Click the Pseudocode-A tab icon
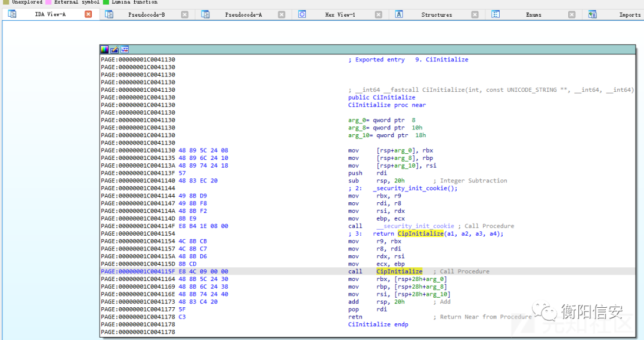The image size is (644, 340). click(205, 14)
